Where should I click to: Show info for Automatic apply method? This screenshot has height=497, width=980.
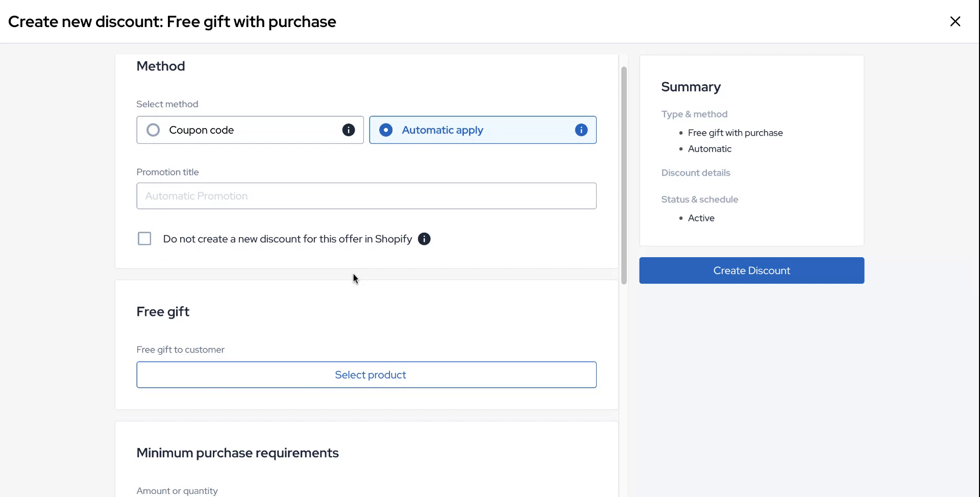581,130
